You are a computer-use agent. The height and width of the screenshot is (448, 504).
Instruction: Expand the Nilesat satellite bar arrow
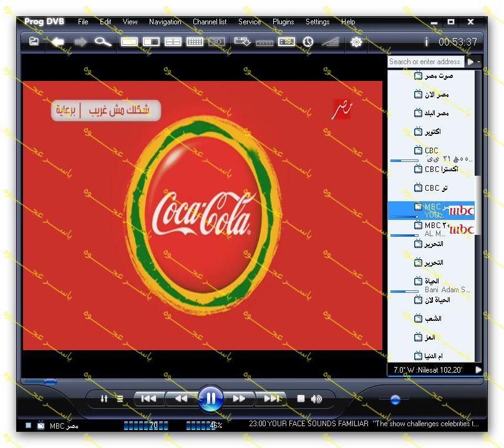click(478, 369)
